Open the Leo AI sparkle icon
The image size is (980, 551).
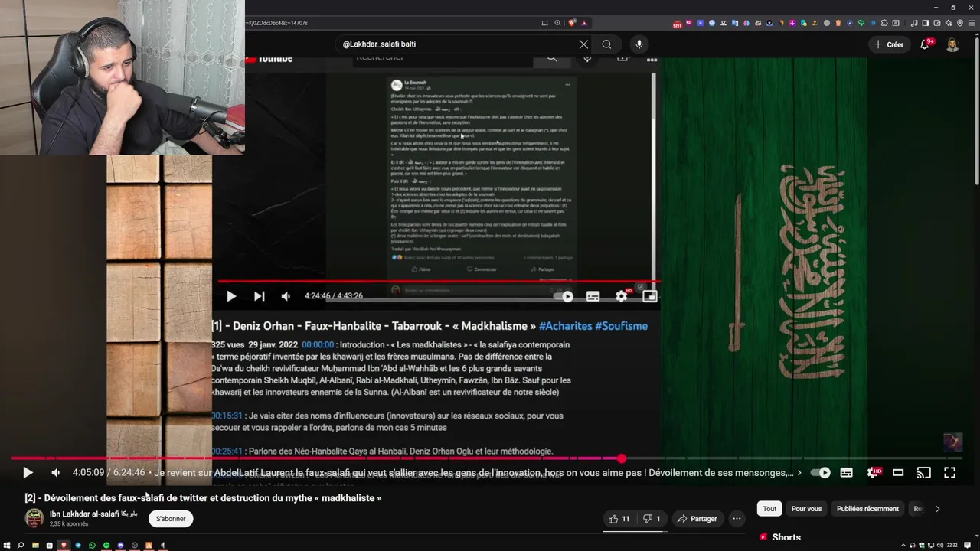[949, 23]
